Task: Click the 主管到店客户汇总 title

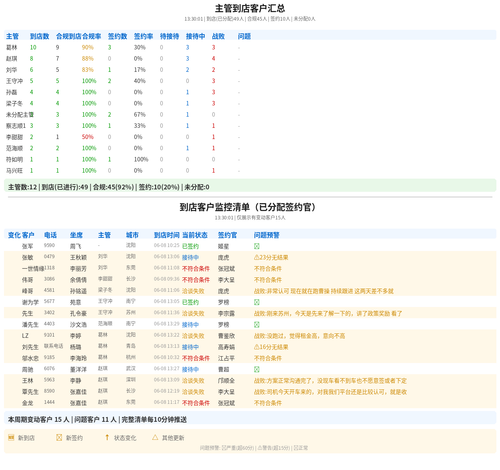Action: [x=250, y=8]
